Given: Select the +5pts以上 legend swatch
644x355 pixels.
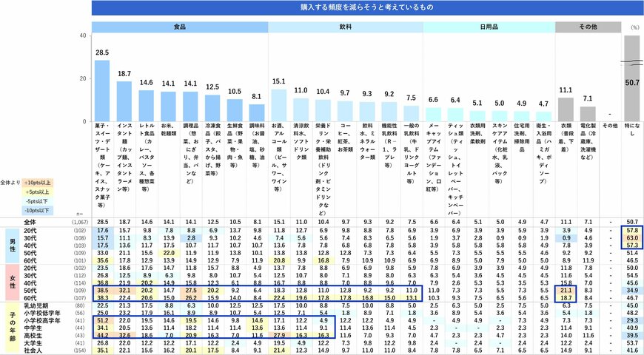Looking at the screenshot, I should tap(36, 191).
